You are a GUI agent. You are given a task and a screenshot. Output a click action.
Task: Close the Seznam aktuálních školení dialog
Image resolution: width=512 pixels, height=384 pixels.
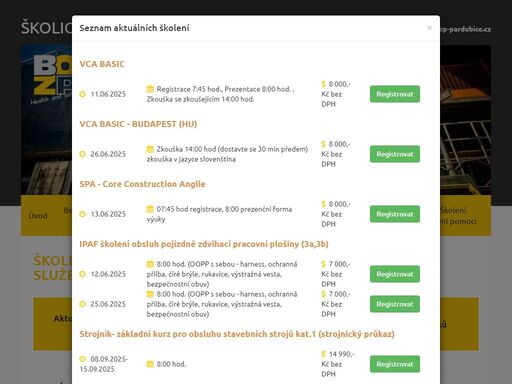(x=429, y=28)
